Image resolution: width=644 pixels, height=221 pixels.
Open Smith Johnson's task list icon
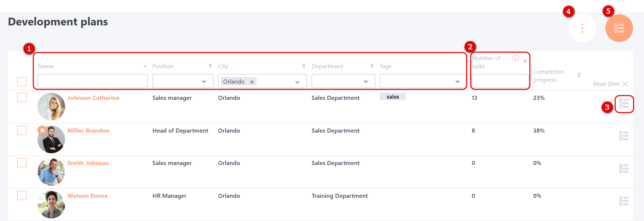(624, 169)
